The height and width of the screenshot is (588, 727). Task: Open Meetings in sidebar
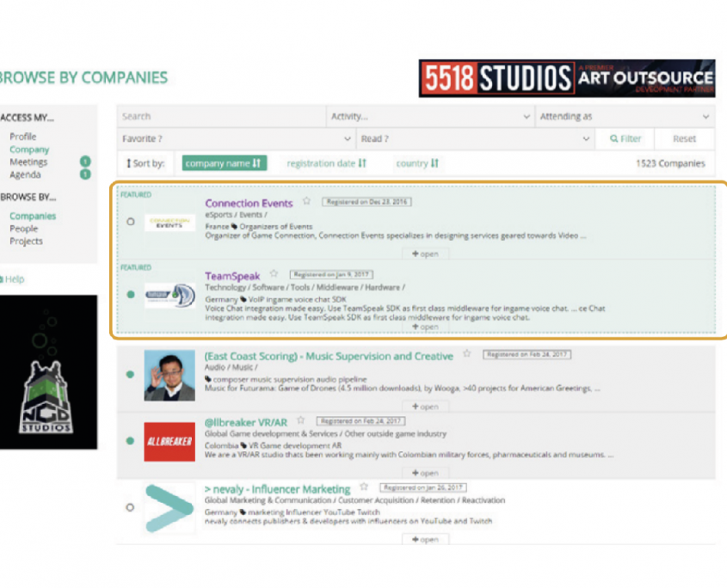point(28,162)
